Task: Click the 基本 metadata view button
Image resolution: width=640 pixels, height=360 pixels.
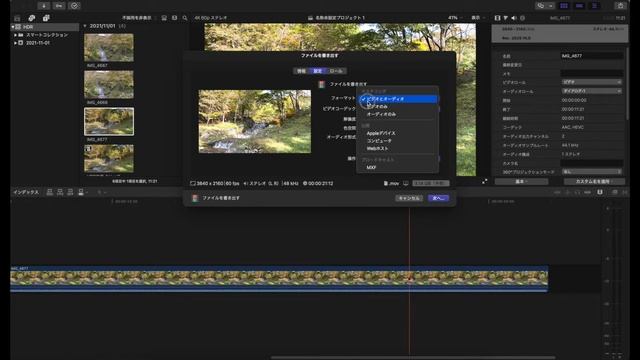Action: 521,181
